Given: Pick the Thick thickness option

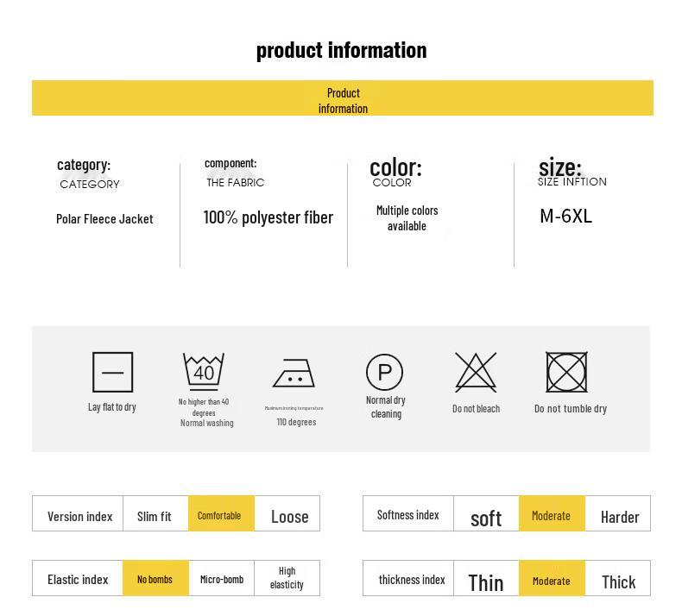Looking at the screenshot, I should tap(618, 581).
